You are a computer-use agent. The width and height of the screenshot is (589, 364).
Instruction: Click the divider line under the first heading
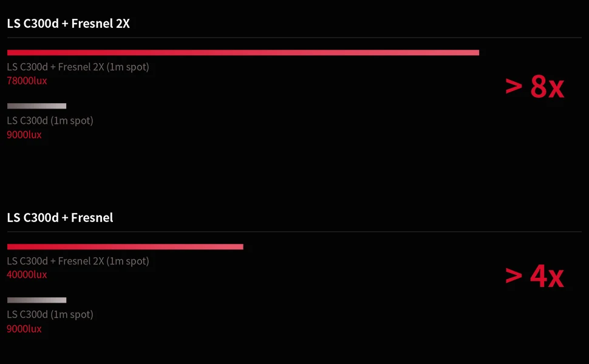coord(294,38)
